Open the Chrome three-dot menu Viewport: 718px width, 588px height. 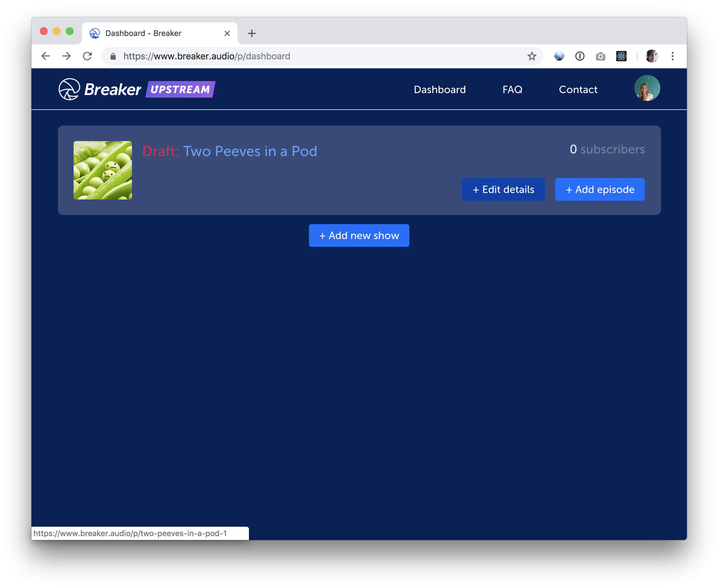click(672, 56)
